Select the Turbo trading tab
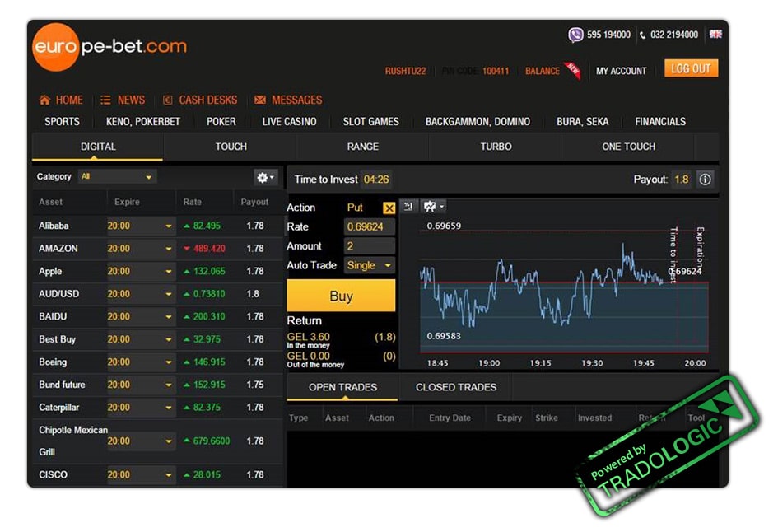The width and height of the screenshot is (778, 532). [496, 147]
